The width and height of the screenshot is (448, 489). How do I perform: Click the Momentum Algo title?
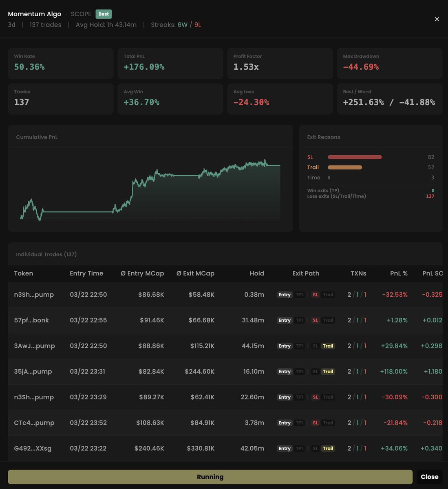[35, 14]
